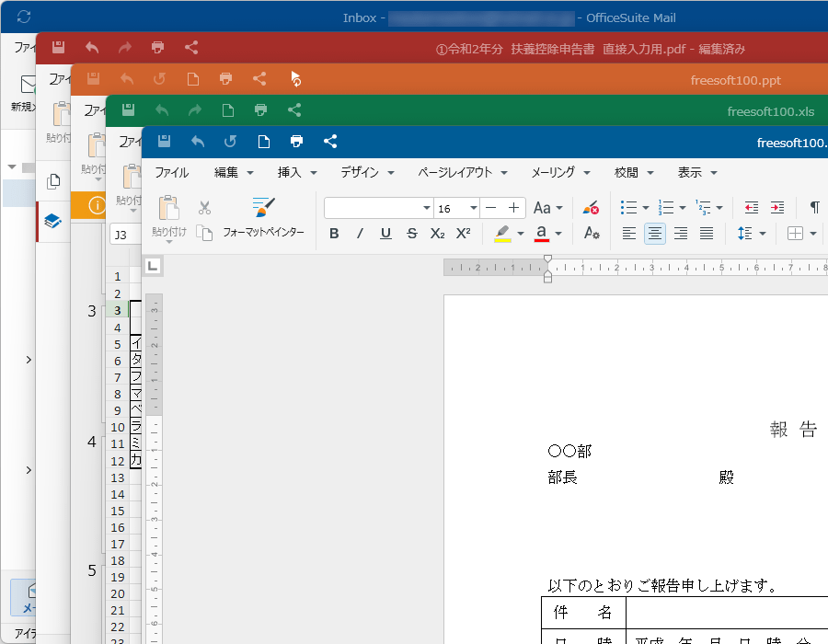Apply red font color
The width and height of the screenshot is (828, 644).
[542, 234]
